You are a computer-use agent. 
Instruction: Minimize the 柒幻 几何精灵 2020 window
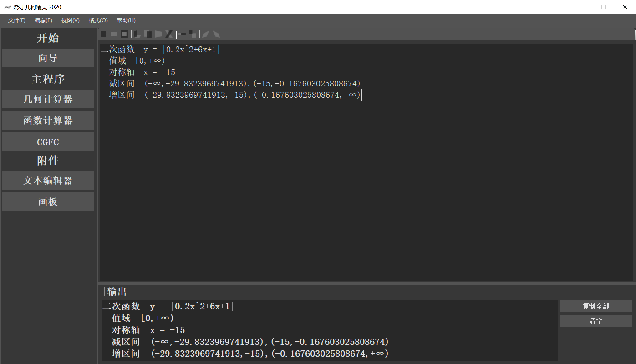[x=583, y=7]
